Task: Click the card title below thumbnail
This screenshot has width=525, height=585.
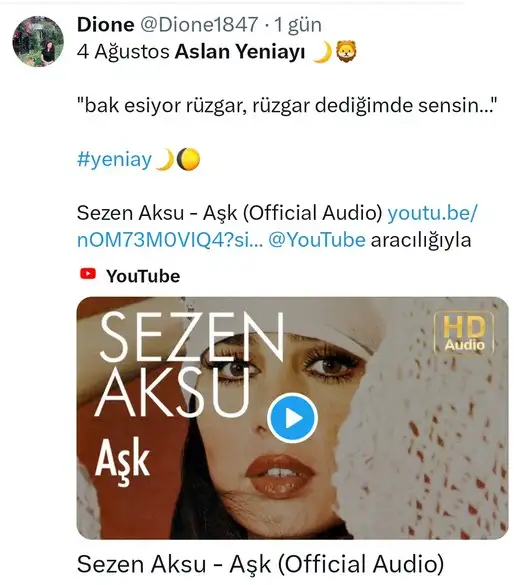Action: (260, 564)
